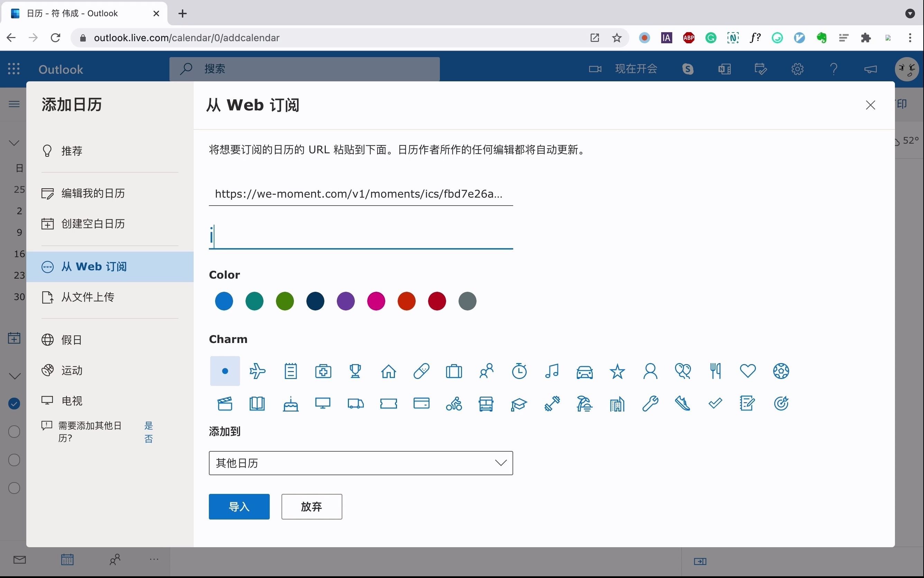This screenshot has width=924, height=578.
Task: Open the 推荐 section
Action: click(110, 151)
